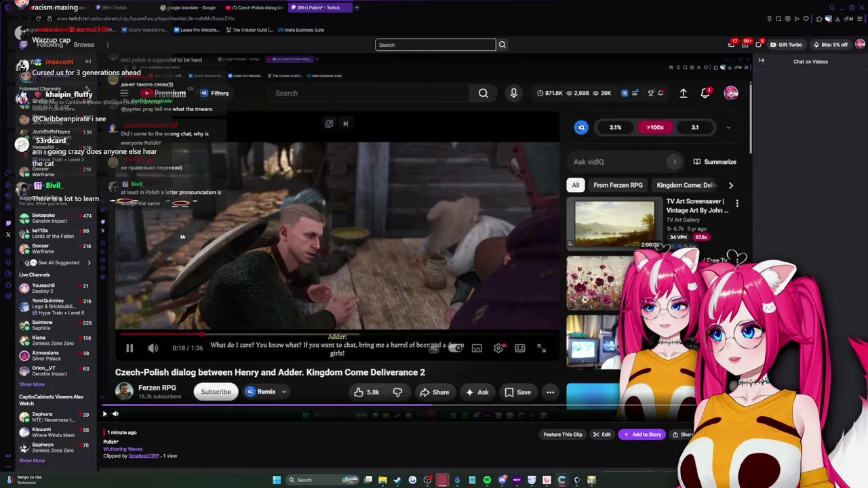
Task: Open the Ferzen RPG channel name link
Action: pos(157,388)
